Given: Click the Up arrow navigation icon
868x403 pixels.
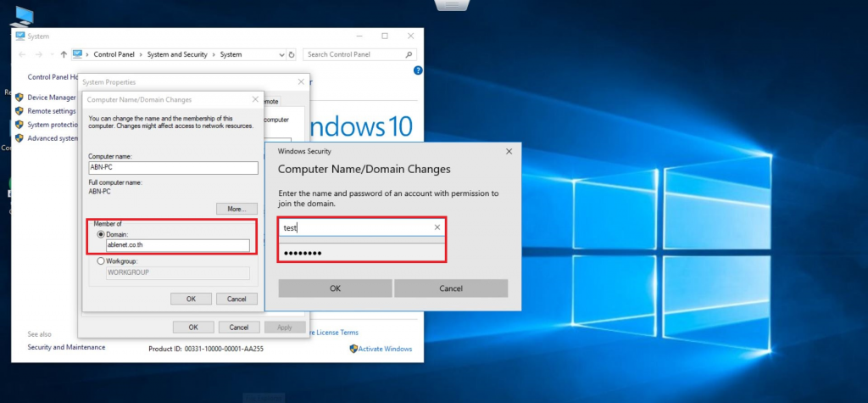Looking at the screenshot, I should pyautogui.click(x=64, y=54).
